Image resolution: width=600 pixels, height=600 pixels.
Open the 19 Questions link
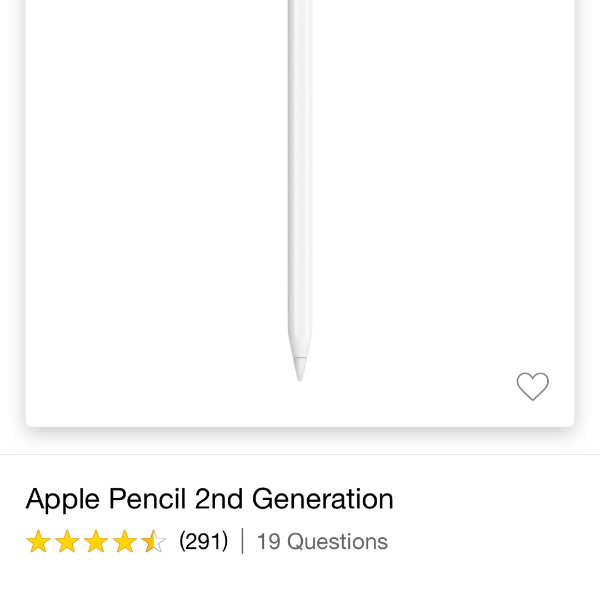click(322, 541)
